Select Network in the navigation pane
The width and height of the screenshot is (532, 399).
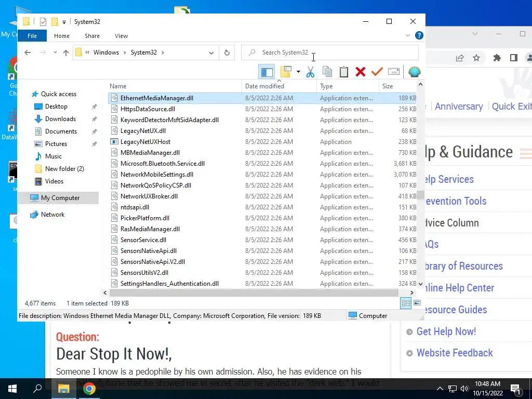point(52,215)
